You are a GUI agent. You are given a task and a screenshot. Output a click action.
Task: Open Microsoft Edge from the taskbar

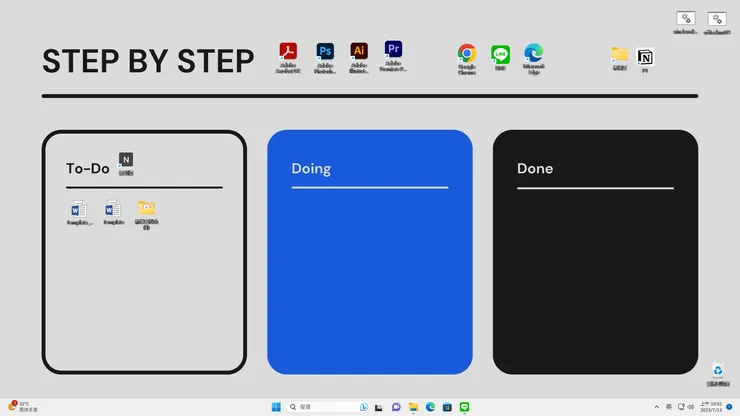click(x=430, y=407)
